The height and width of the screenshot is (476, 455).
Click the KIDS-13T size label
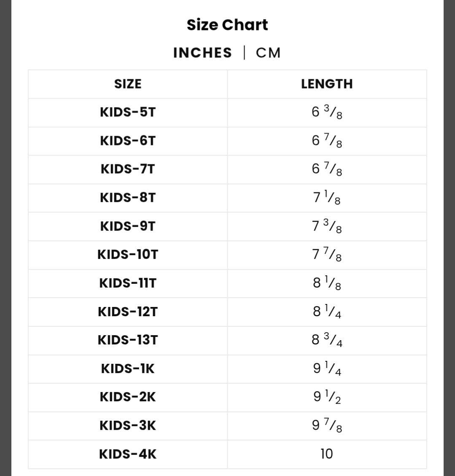click(128, 340)
